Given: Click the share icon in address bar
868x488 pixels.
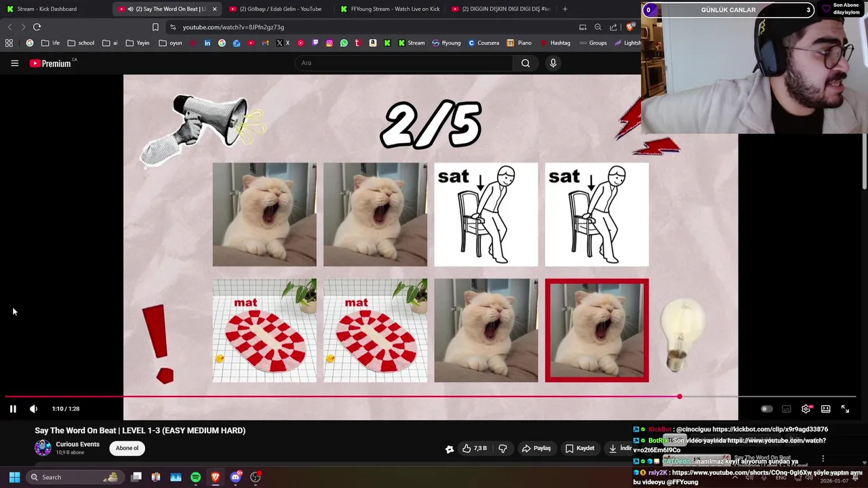Looking at the screenshot, I should (613, 27).
